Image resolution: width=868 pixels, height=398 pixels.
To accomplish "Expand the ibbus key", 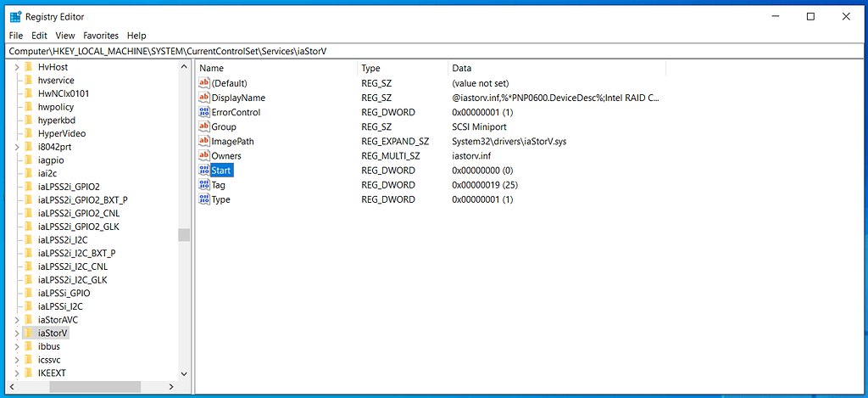I will pyautogui.click(x=17, y=346).
